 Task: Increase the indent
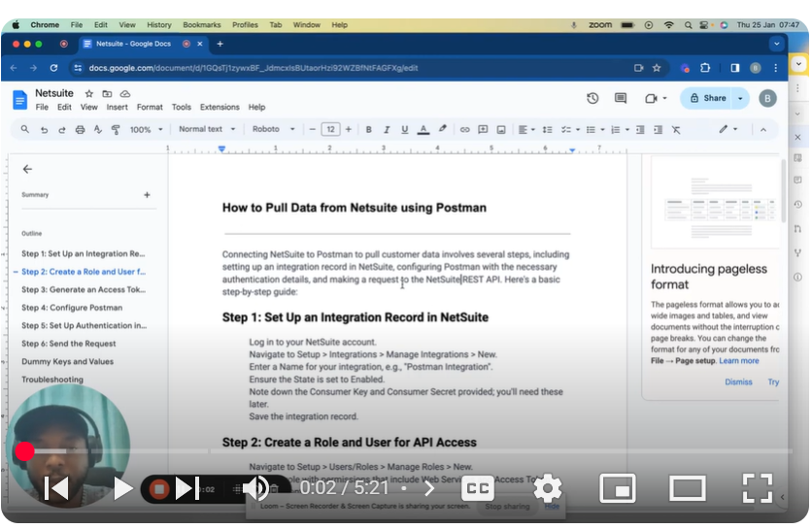pyautogui.click(x=658, y=130)
